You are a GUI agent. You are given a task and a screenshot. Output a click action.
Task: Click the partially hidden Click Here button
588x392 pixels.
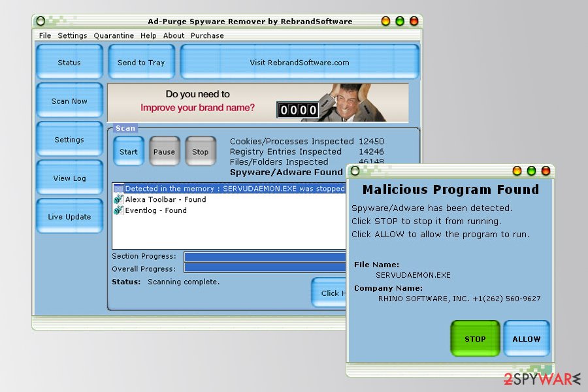(x=329, y=293)
